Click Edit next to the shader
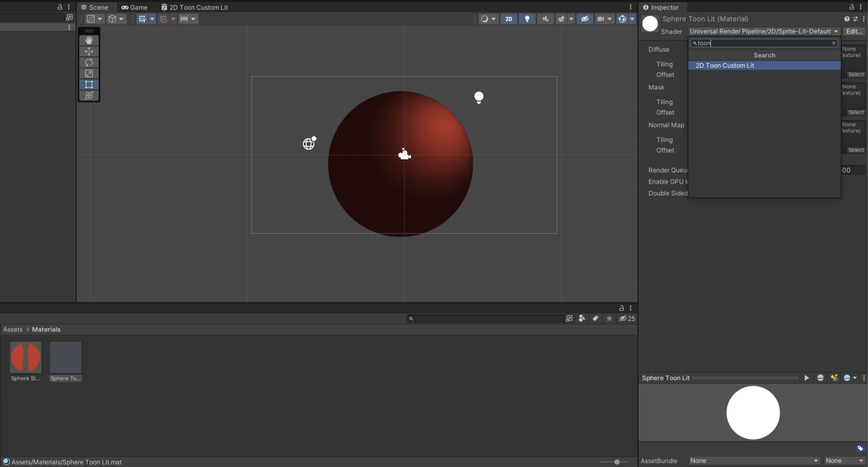 [854, 31]
